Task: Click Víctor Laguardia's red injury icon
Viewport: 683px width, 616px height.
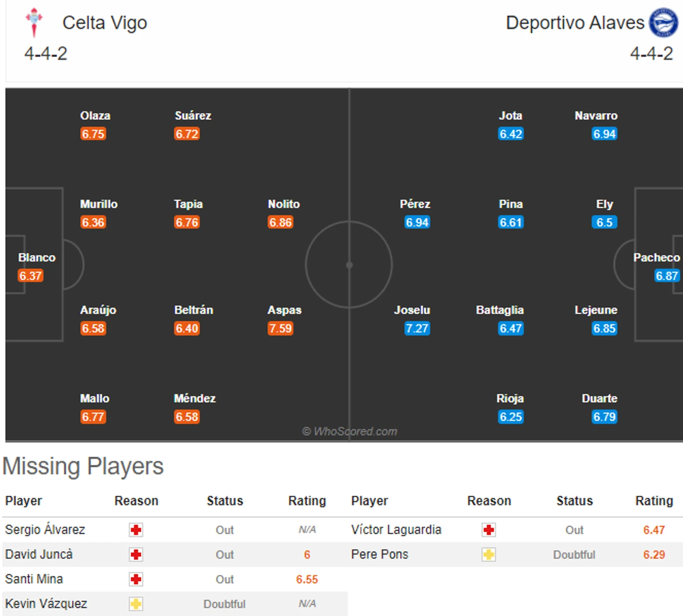Action: point(489,530)
